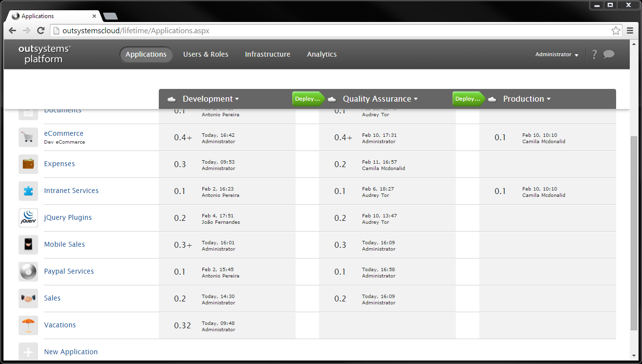The height and width of the screenshot is (364, 642).
Task: Open the Expenses application link
Action: point(60,164)
